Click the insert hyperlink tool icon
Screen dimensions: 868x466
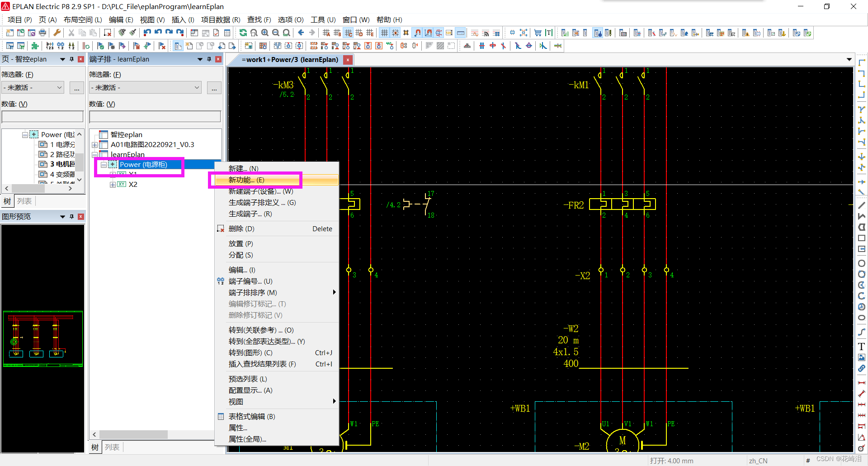click(x=862, y=368)
